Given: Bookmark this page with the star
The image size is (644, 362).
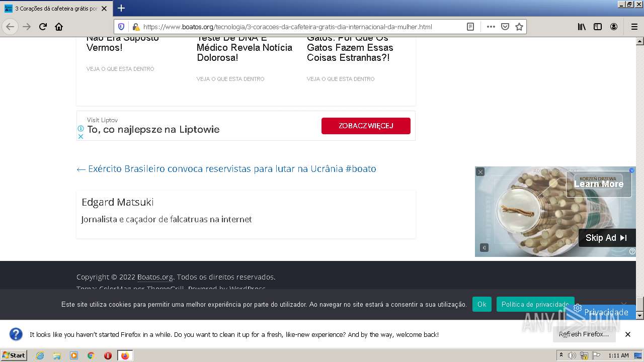Looking at the screenshot, I should (x=519, y=27).
